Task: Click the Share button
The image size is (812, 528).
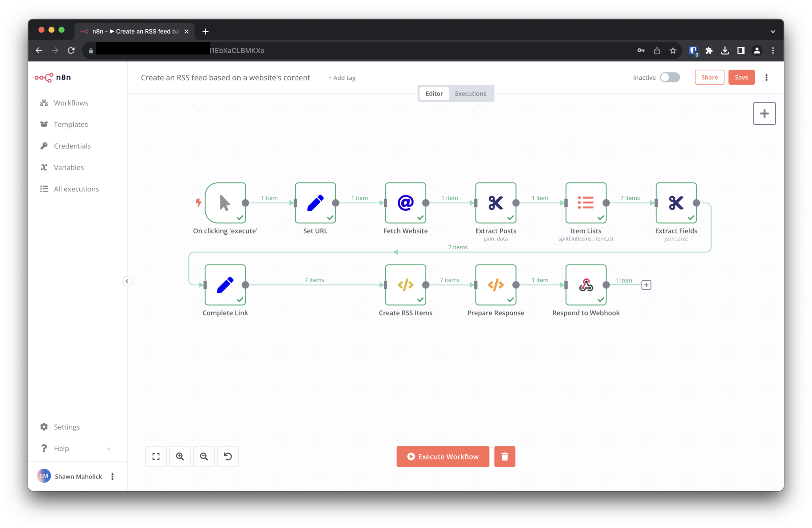Action: tap(709, 77)
